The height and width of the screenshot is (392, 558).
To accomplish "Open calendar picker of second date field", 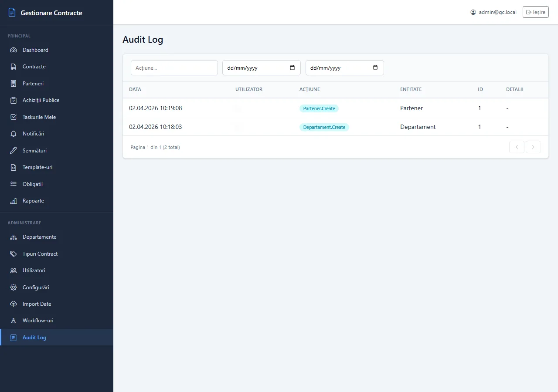I will [375, 68].
